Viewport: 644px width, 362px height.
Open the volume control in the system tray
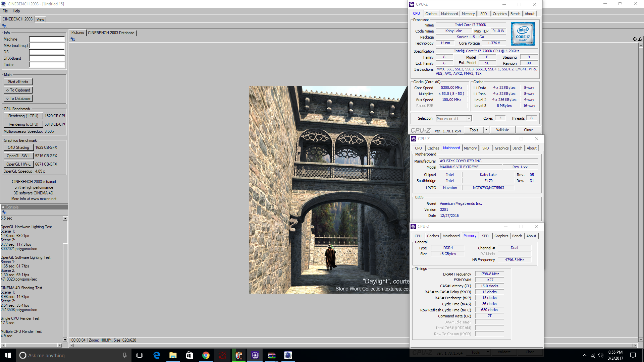(x=600, y=355)
